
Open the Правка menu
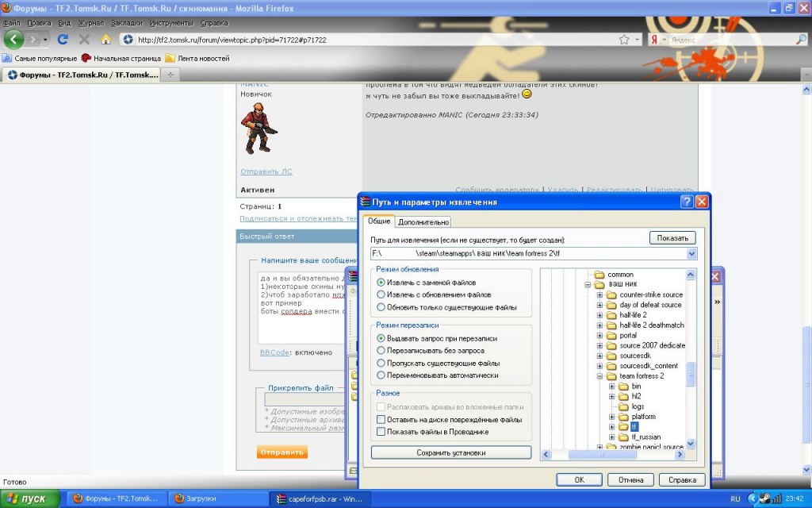(x=39, y=23)
